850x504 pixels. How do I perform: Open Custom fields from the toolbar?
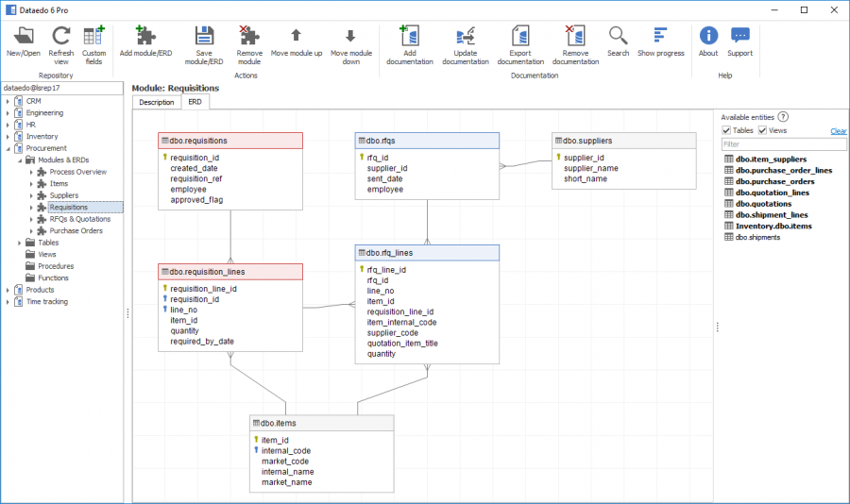point(94,36)
